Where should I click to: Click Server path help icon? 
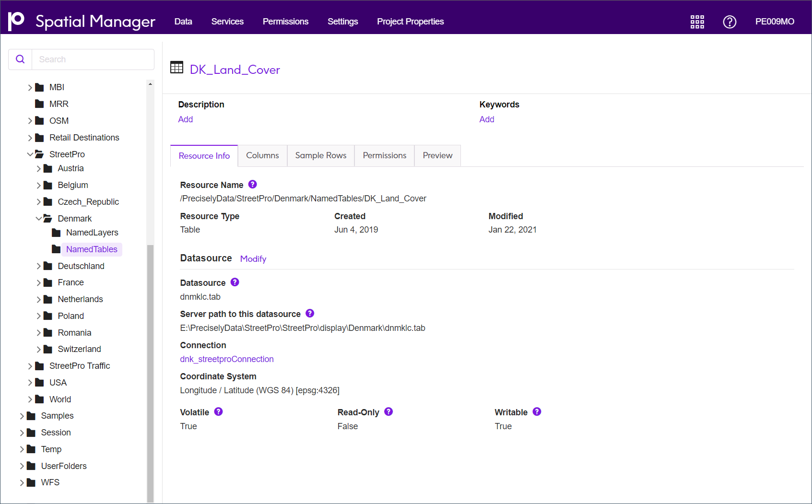310,313
